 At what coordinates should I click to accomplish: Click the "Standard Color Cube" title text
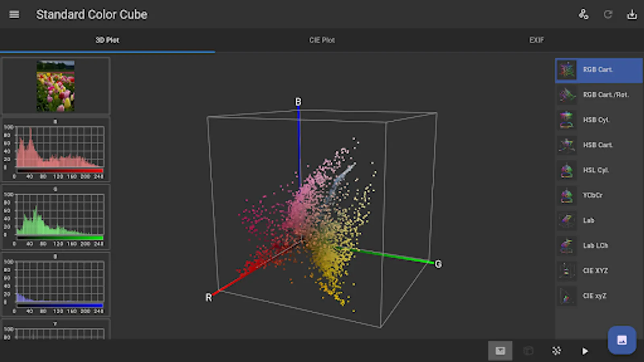coord(92,14)
